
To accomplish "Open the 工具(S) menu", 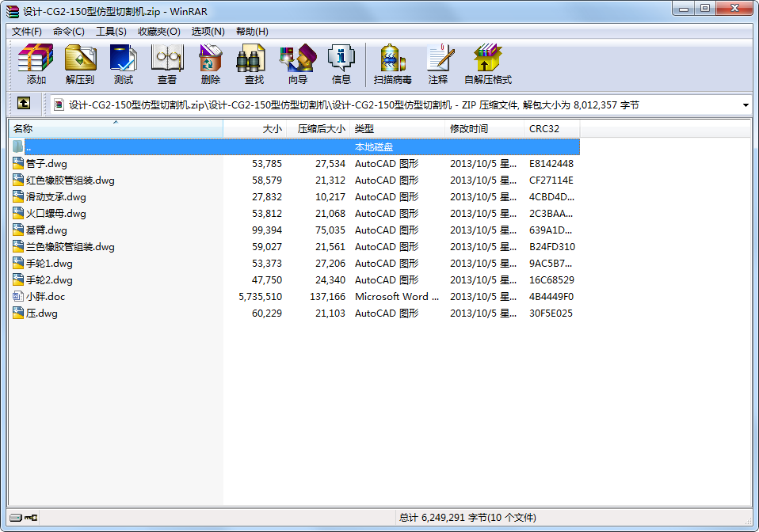I will (112, 32).
